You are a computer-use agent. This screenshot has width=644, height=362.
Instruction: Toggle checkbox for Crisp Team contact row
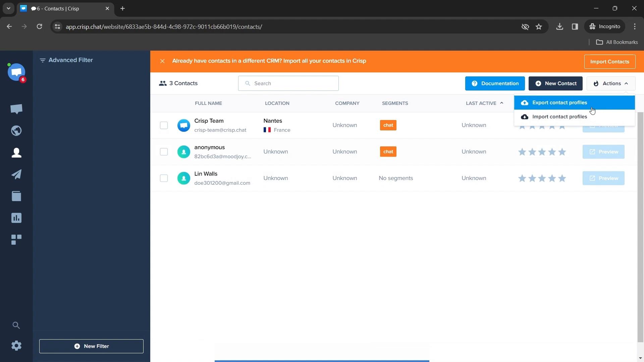pyautogui.click(x=164, y=125)
